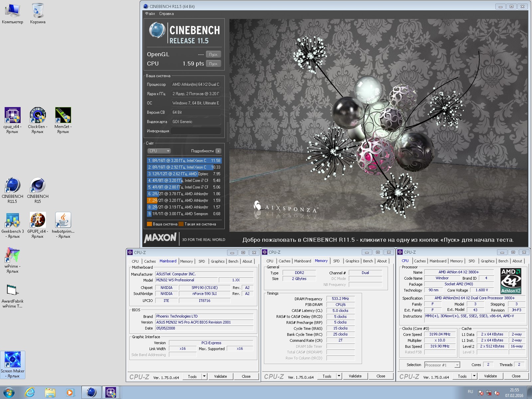This screenshot has width=532, height=399.
Task: Open SPD tab in middle CPU-Z window
Action: pos(336,261)
